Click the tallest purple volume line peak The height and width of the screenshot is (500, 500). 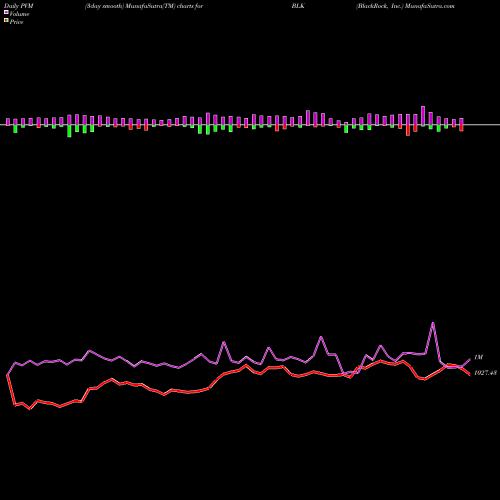pos(433,323)
